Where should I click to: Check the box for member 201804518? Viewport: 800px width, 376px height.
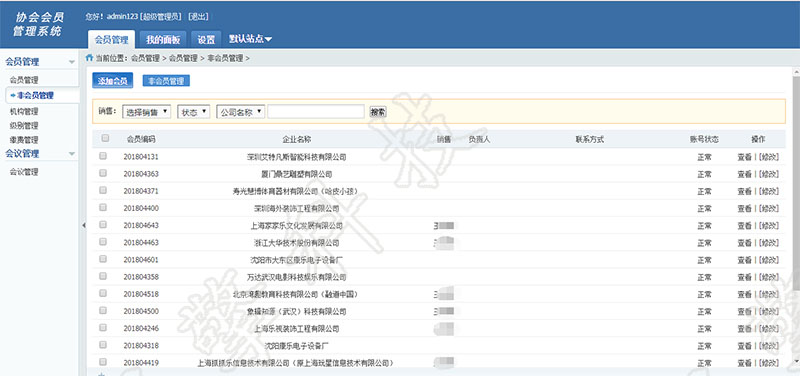(x=103, y=293)
